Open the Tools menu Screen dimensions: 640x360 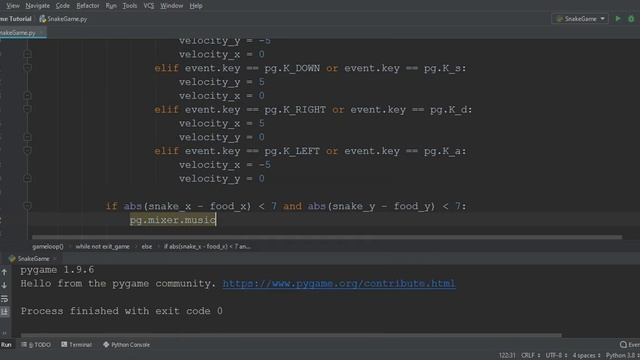click(x=130, y=6)
